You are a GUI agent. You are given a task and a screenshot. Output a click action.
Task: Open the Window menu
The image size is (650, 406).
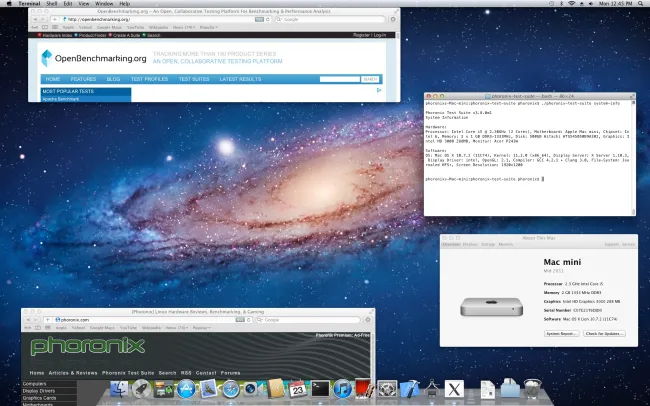pos(104,3)
